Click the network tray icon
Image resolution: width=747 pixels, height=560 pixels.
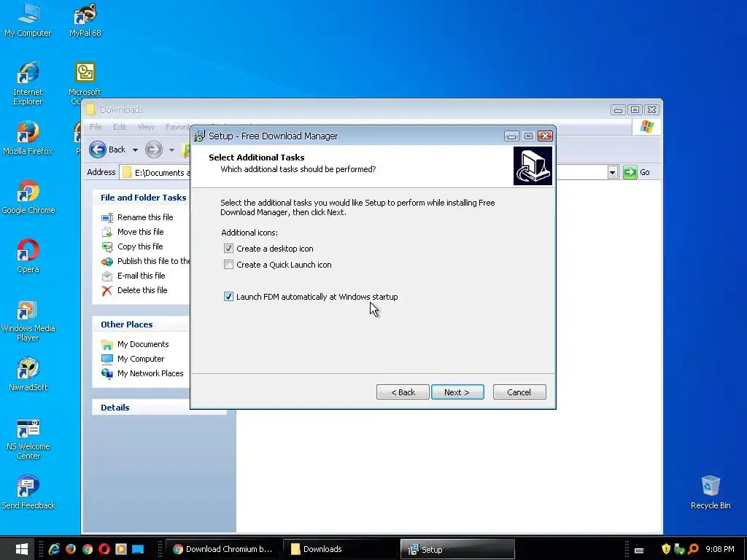tap(679, 549)
